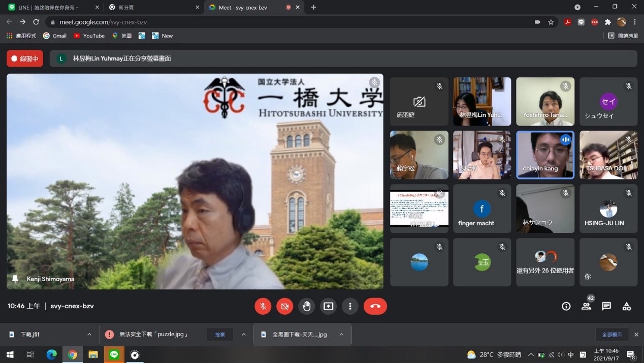Click the camera permission icon in address bar
The height and width of the screenshot is (363, 644).
tap(537, 22)
